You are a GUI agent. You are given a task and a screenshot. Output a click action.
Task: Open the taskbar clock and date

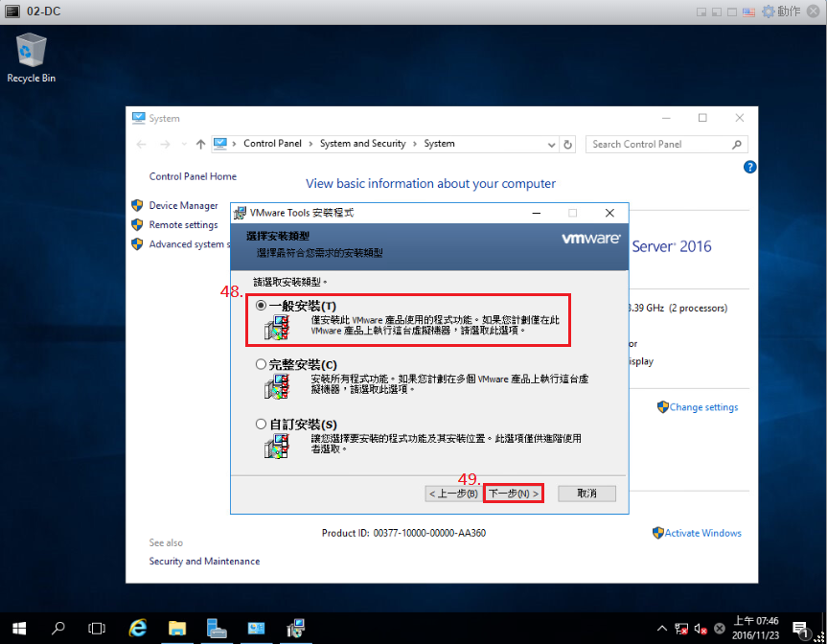pos(755,628)
